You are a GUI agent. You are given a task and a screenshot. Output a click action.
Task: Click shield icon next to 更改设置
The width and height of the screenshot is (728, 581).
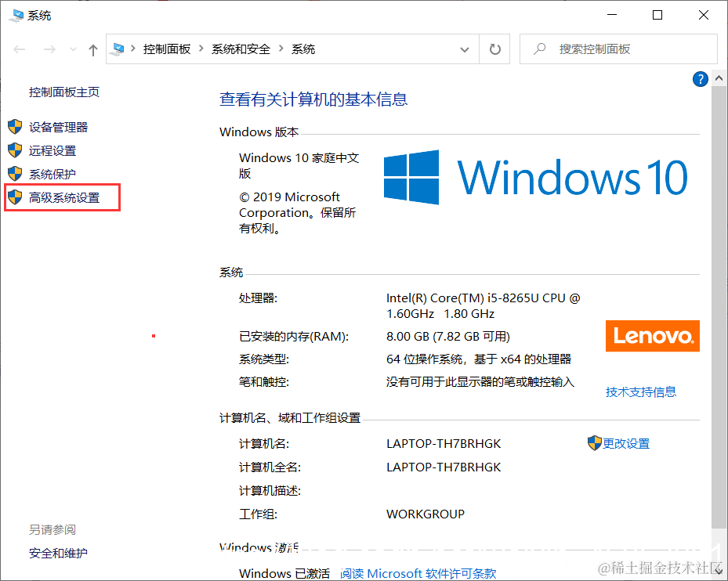click(x=594, y=443)
